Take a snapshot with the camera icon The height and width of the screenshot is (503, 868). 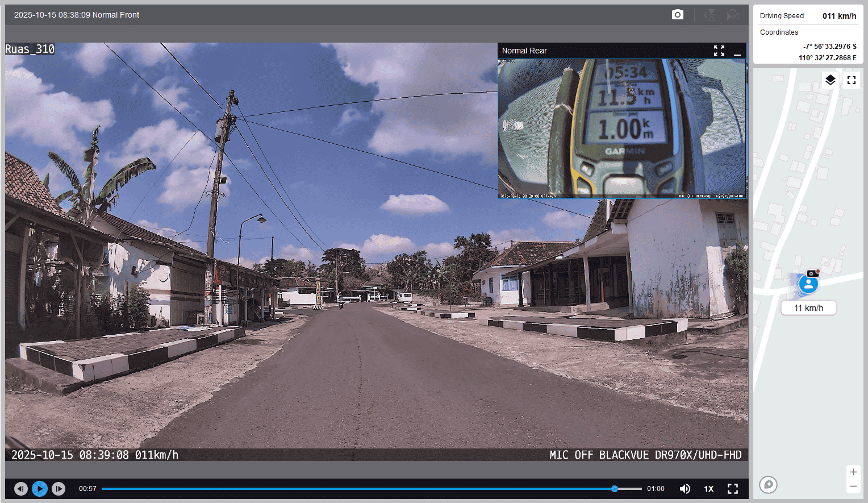point(677,15)
